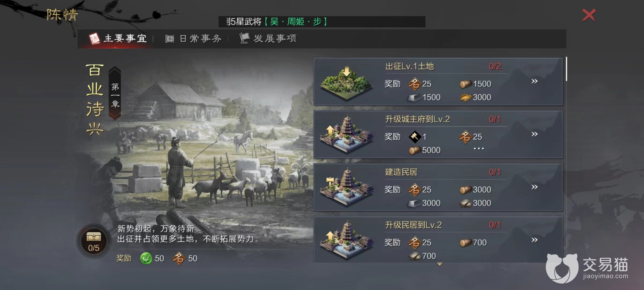This screenshot has width=644, height=290.
Task: Click the building icon for 建造民居
Action: 346,188
